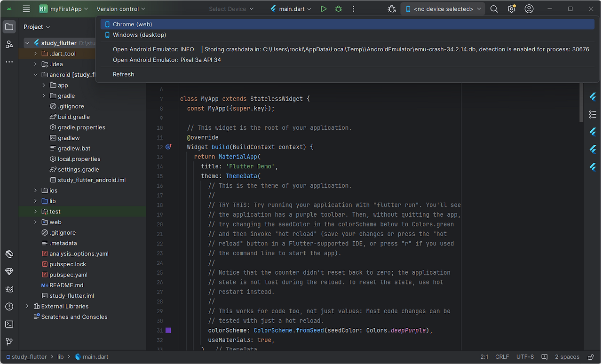Open the Structure panel on the right sidebar
Image resolution: width=602 pixels, height=364 pixels.
[x=593, y=114]
